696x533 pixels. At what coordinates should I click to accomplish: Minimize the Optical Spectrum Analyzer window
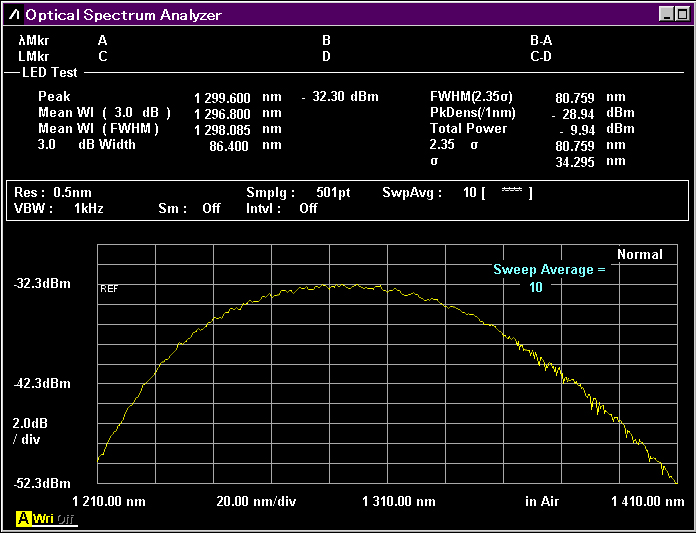coord(667,14)
